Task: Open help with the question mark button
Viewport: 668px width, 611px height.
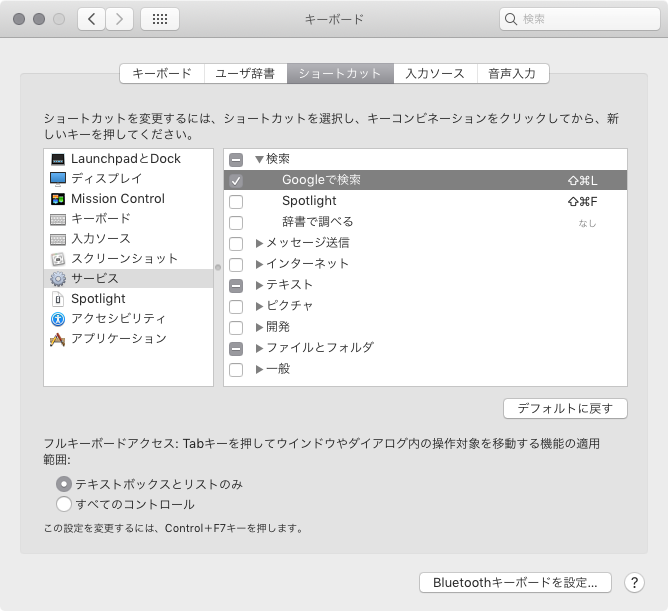Action: click(634, 582)
